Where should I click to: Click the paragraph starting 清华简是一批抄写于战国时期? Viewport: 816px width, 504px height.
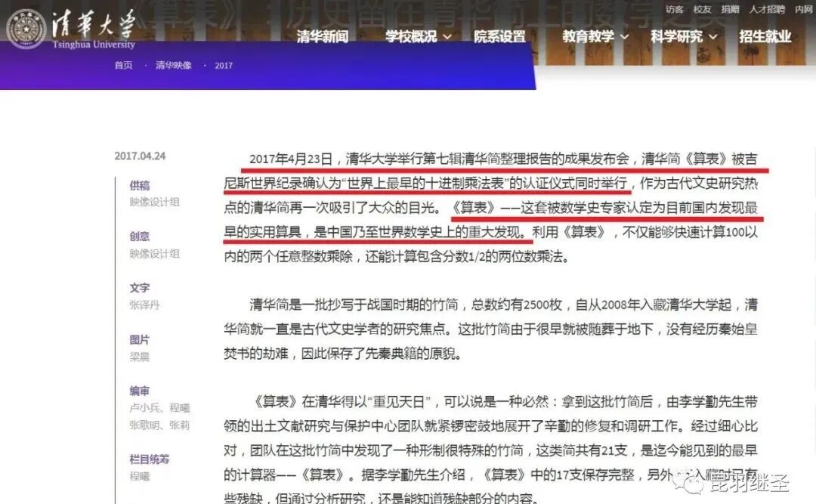[x=491, y=329]
